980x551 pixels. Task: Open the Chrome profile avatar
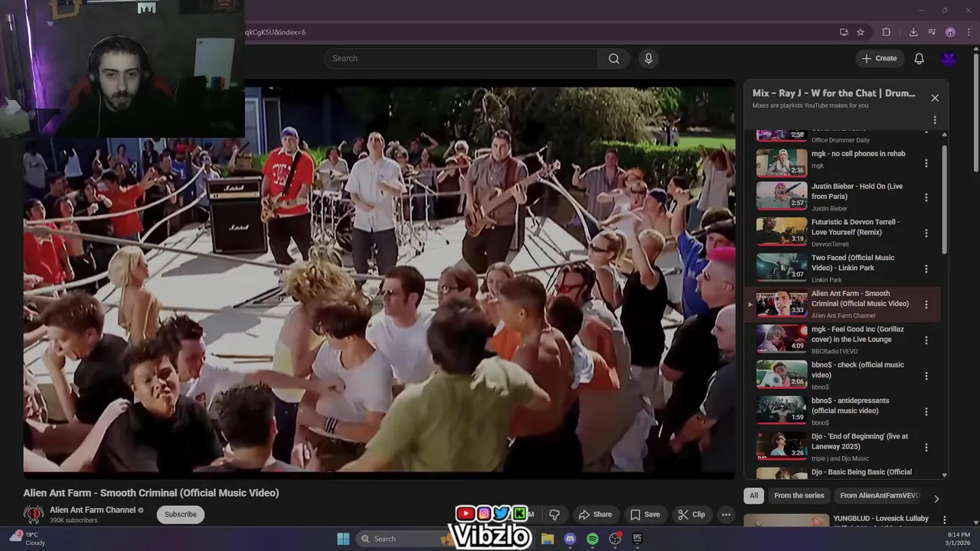click(x=950, y=32)
